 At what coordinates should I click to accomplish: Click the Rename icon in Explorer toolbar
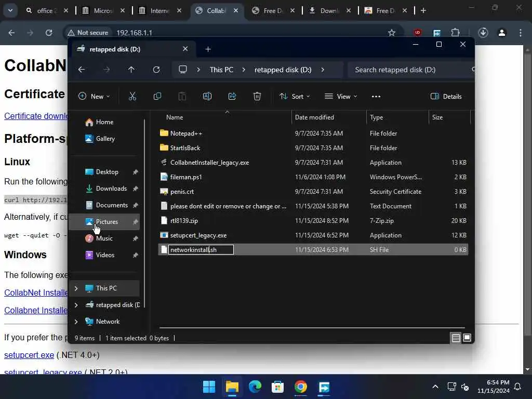pyautogui.click(x=207, y=96)
